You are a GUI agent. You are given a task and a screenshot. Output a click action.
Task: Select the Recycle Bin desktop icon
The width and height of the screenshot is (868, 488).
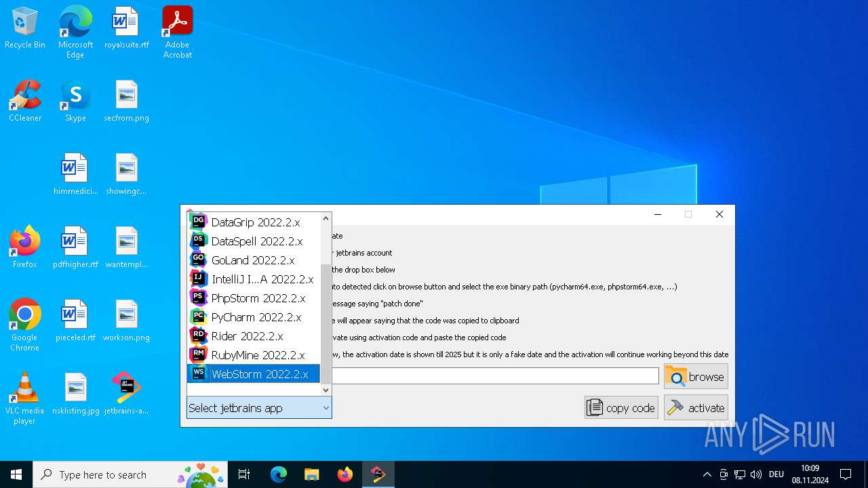(25, 28)
